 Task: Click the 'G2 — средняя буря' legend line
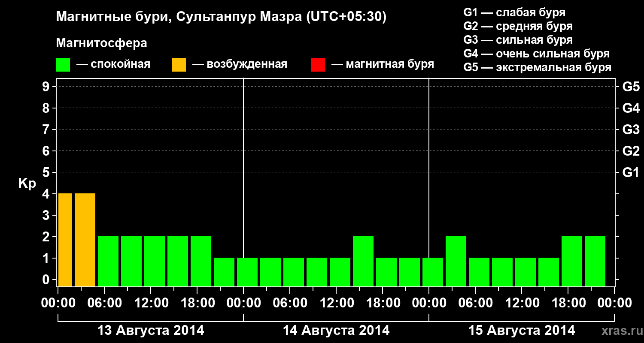tap(518, 26)
